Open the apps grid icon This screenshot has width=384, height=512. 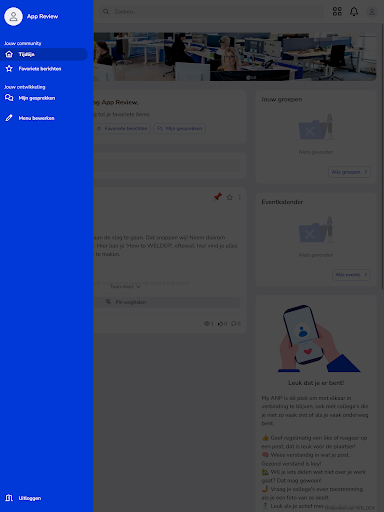click(337, 12)
